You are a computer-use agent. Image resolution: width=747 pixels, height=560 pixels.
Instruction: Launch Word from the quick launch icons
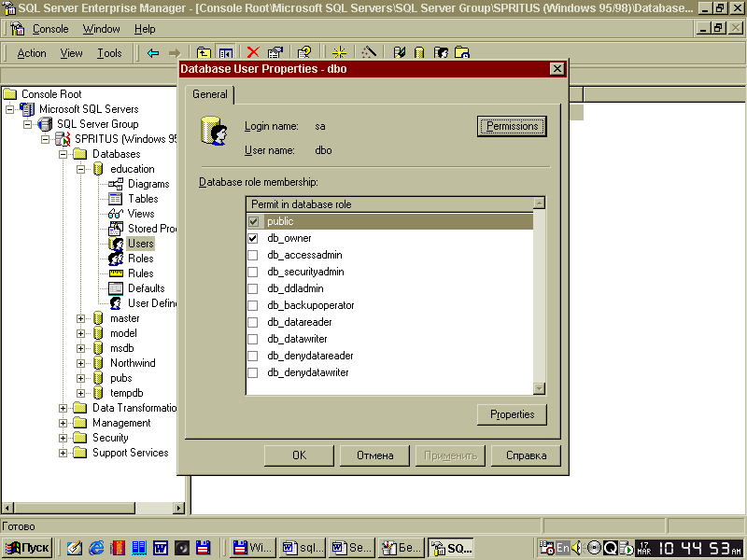click(x=160, y=548)
